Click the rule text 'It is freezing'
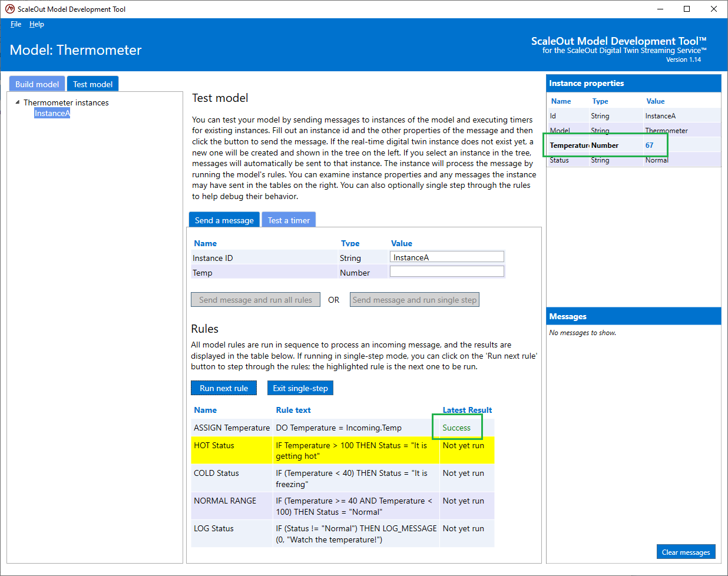 [x=352, y=478]
